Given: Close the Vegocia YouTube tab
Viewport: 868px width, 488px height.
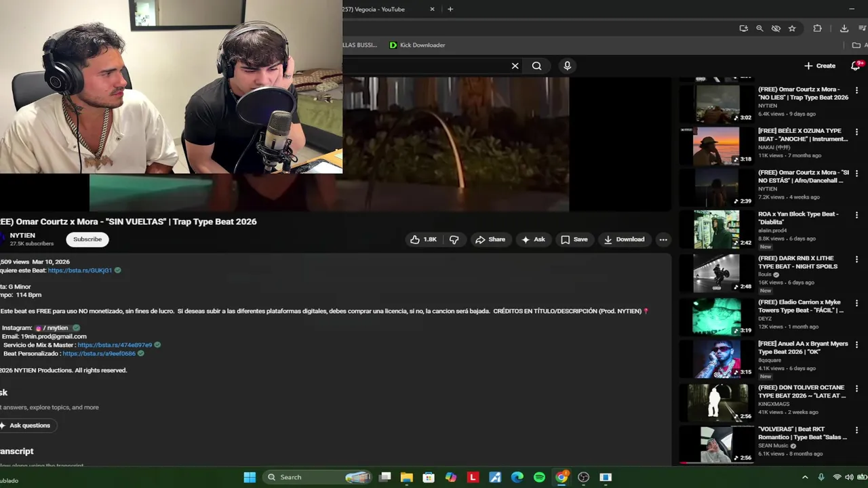Looking at the screenshot, I should click(x=433, y=9).
